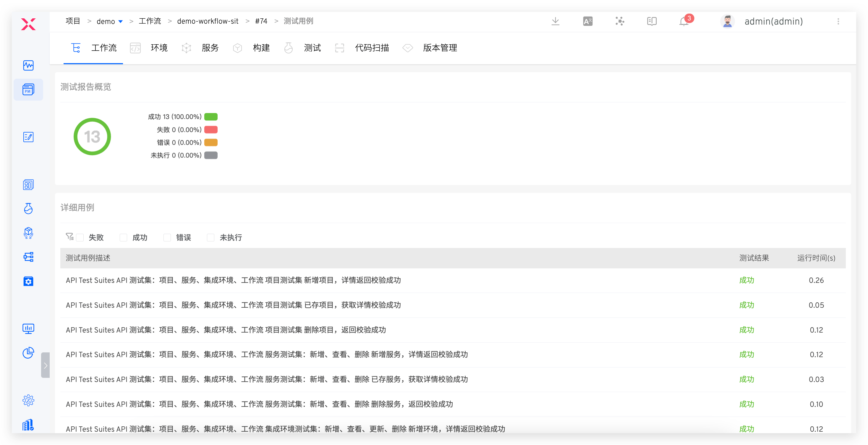Click the green 成功 legend swatch

point(211,117)
